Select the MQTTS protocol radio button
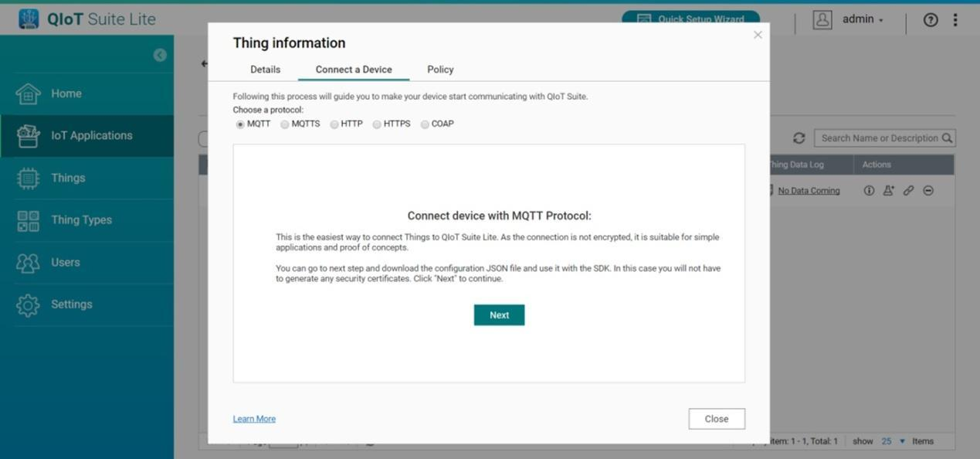980x459 pixels. pos(285,124)
